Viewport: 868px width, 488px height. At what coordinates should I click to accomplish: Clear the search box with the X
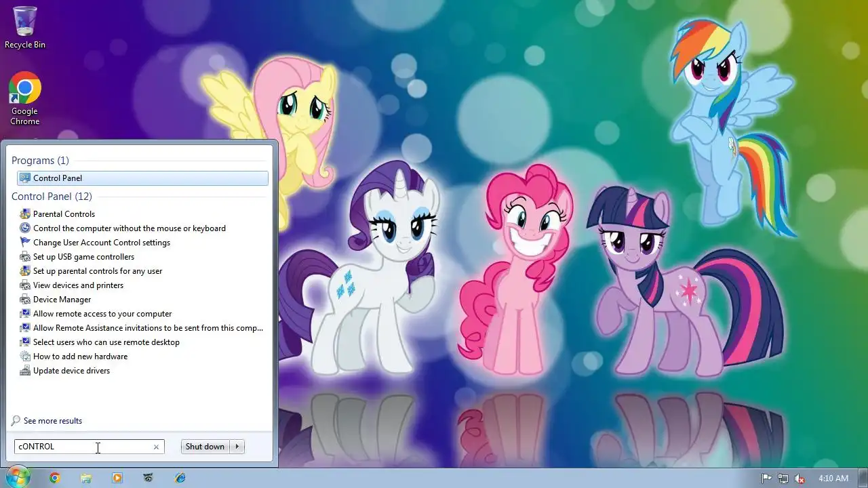click(156, 447)
